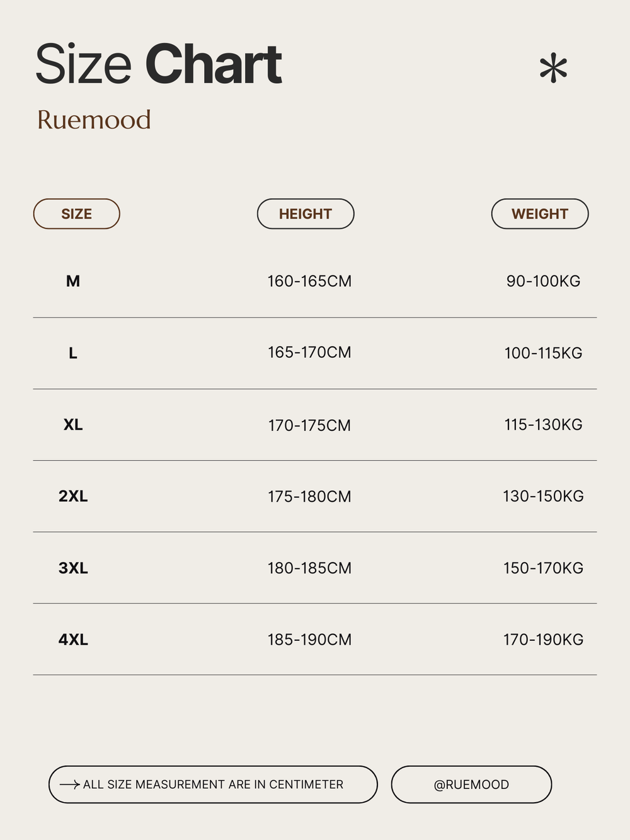Click the asterisk icon at top right

point(553,68)
